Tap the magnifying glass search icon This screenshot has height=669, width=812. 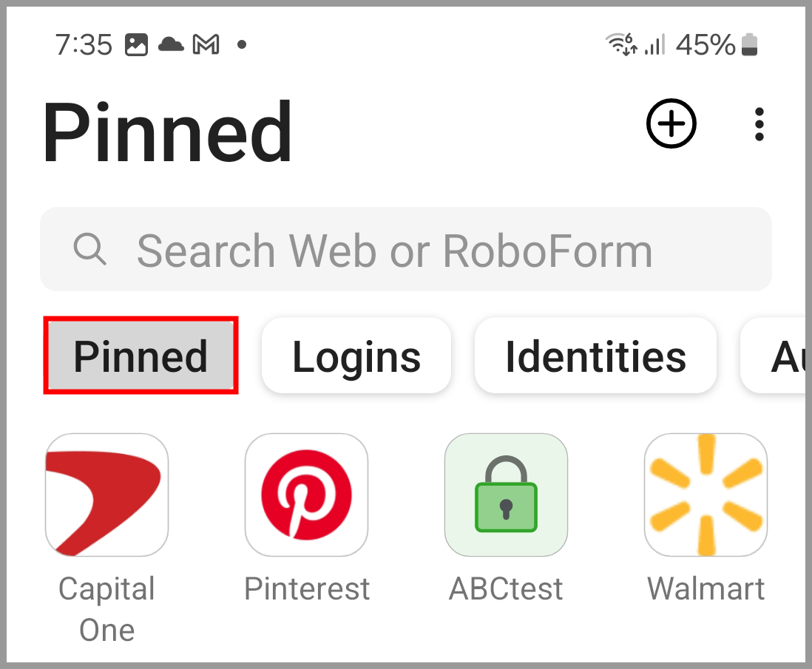90,249
